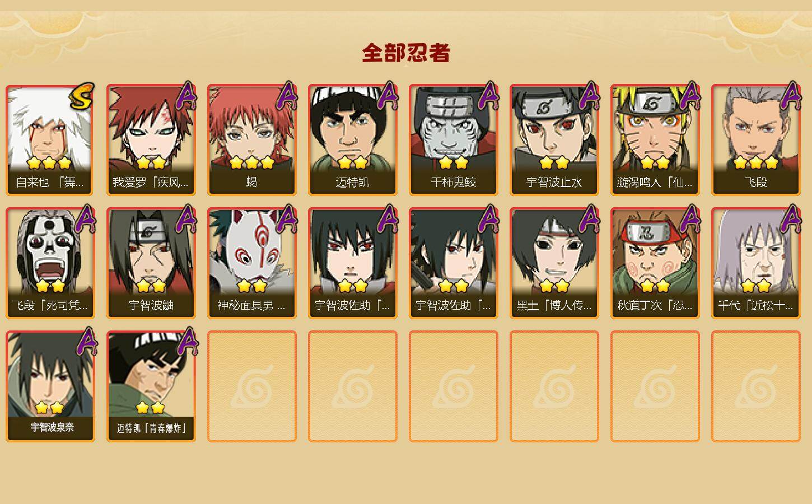Pick the 迈特凯「青春爆炸」 ninja card

[151, 386]
